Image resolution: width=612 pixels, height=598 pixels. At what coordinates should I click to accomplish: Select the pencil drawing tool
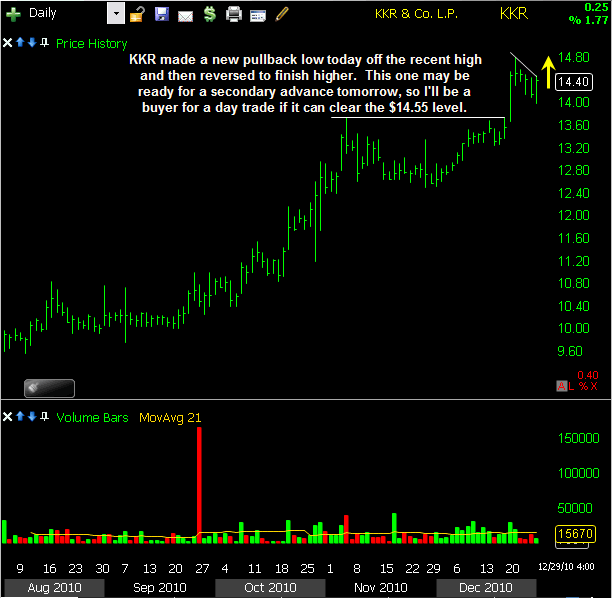tap(282, 14)
